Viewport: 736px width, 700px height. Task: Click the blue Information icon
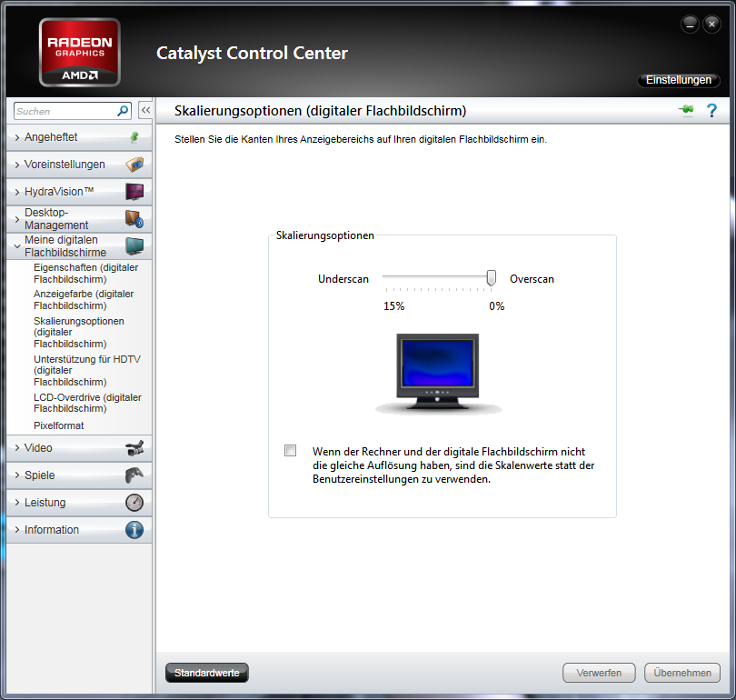click(134, 530)
